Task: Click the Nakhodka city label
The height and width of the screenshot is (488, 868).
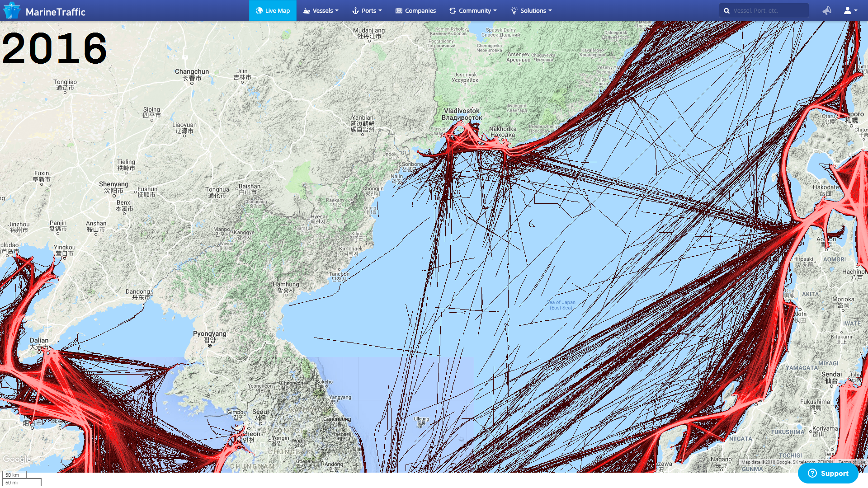Action: (502, 131)
